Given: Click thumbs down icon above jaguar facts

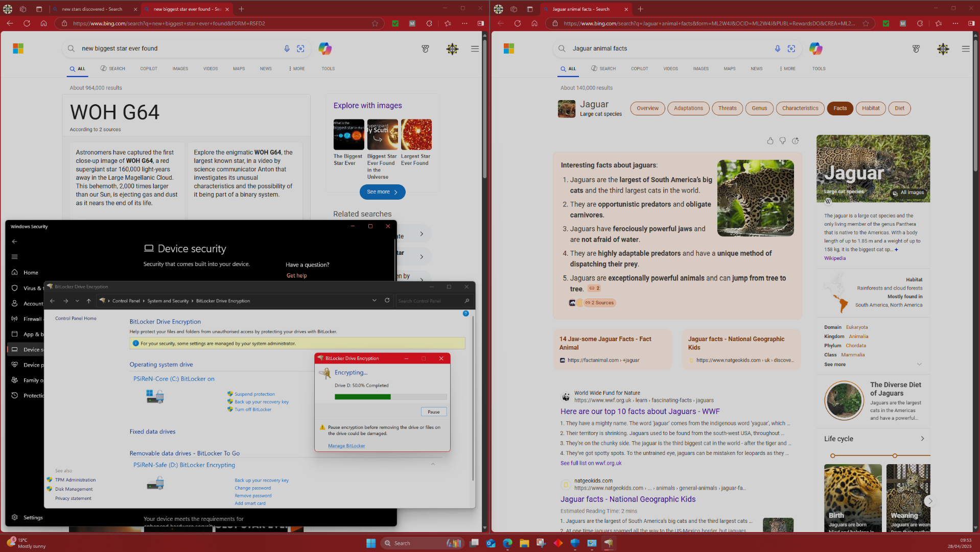Looking at the screenshot, I should coord(782,141).
